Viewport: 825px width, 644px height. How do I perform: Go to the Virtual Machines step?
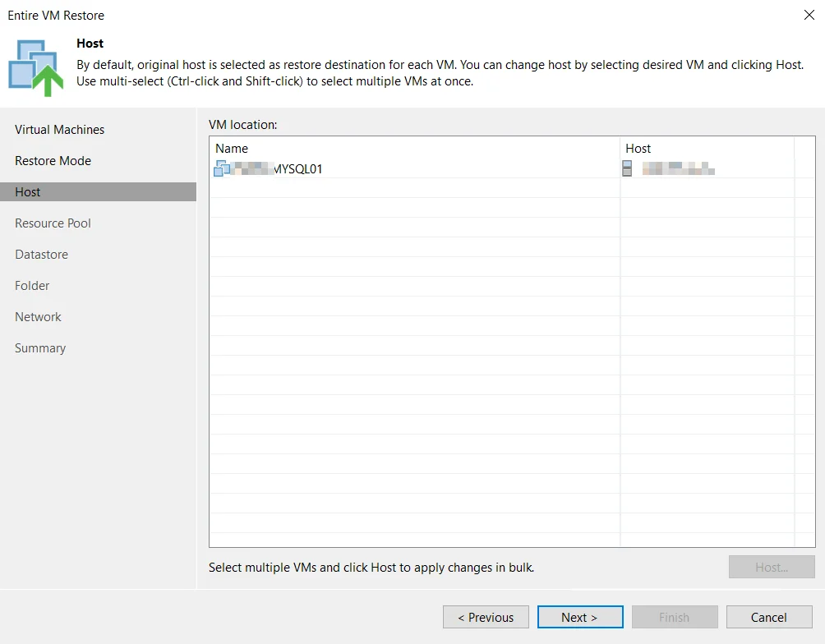(x=59, y=130)
